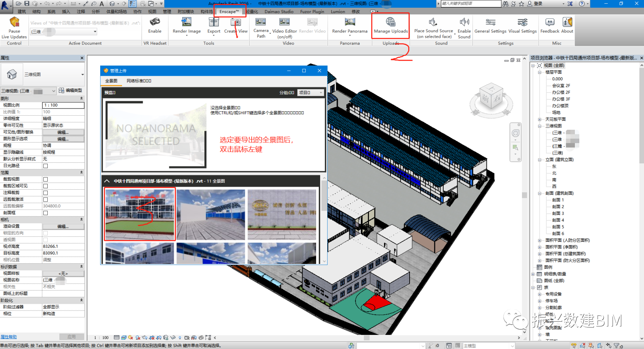644x349 pixels.
Task: Click the keyword search input field
Action: pyautogui.click(x=471, y=4)
